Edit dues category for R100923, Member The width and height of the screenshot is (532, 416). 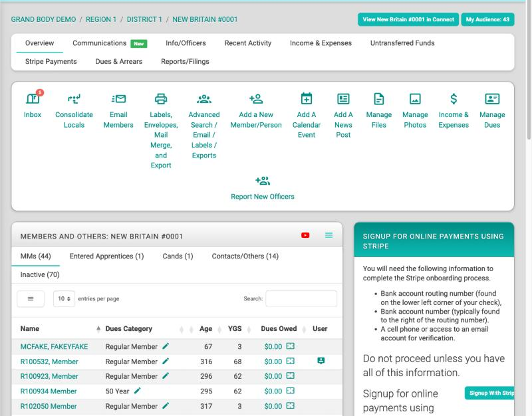point(166,375)
